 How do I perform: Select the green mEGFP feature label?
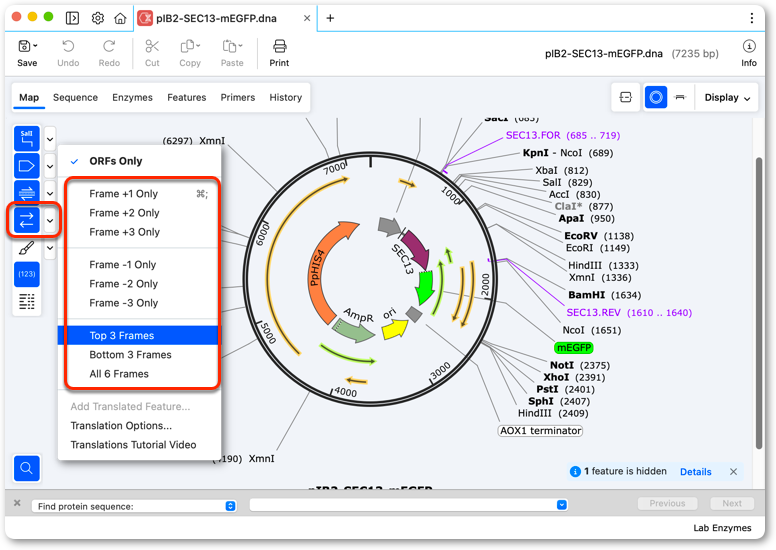(574, 348)
